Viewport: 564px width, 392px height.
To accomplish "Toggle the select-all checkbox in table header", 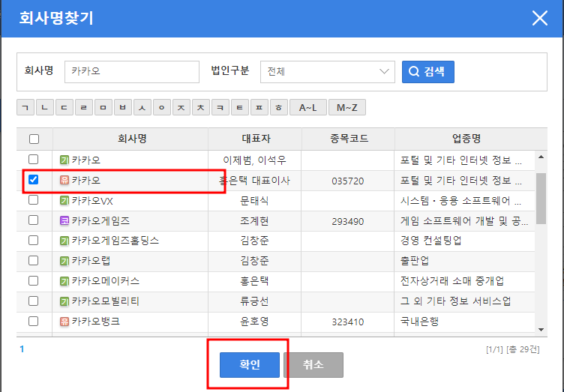I will tap(34, 139).
